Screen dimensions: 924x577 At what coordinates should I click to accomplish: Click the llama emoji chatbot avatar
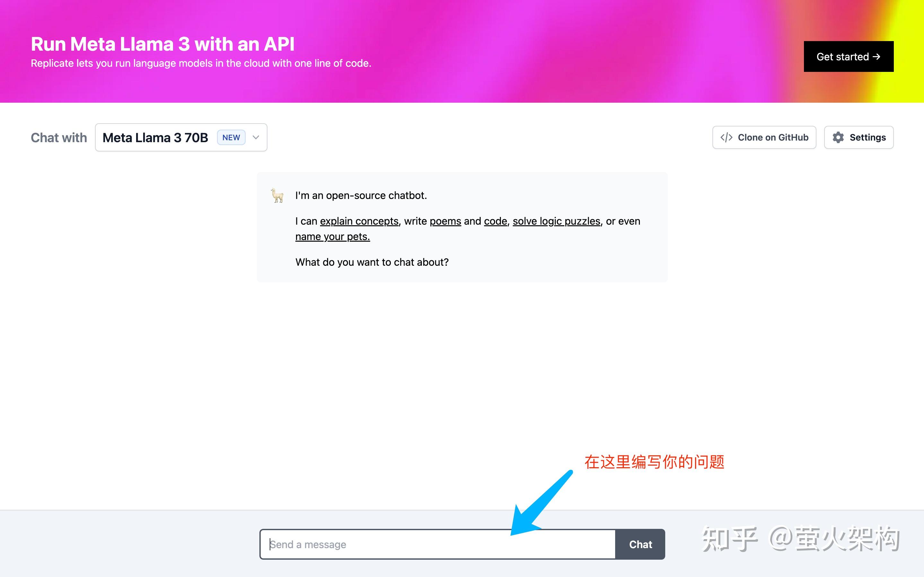[277, 196]
